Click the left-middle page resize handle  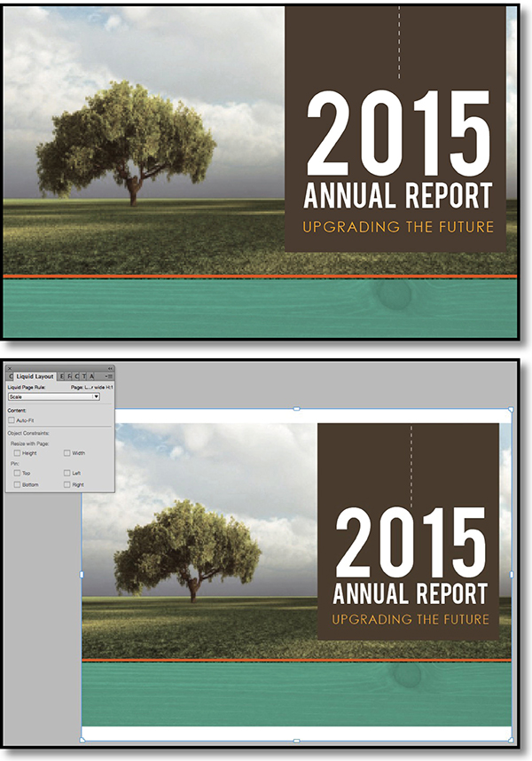(x=82, y=575)
